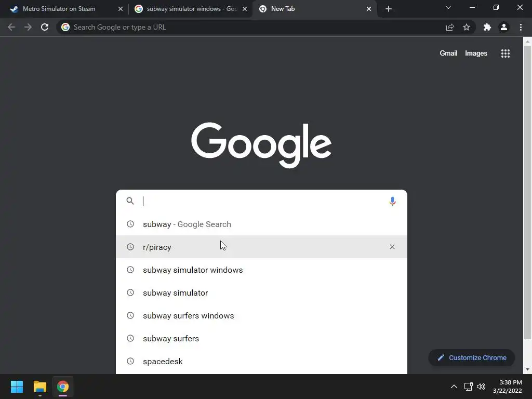
Task: Open Google Images link
Action: pyautogui.click(x=476, y=54)
